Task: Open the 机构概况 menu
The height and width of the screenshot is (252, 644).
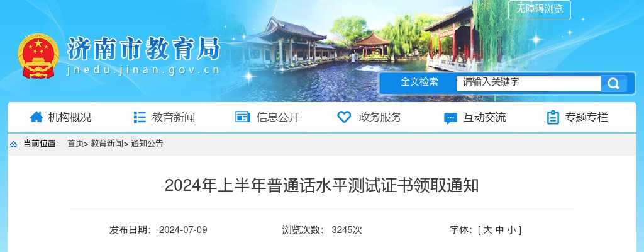Action: tap(70, 117)
